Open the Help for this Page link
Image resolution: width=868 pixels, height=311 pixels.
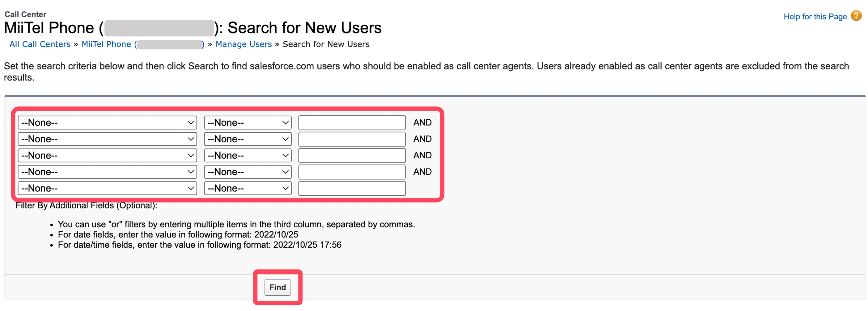[x=815, y=16]
